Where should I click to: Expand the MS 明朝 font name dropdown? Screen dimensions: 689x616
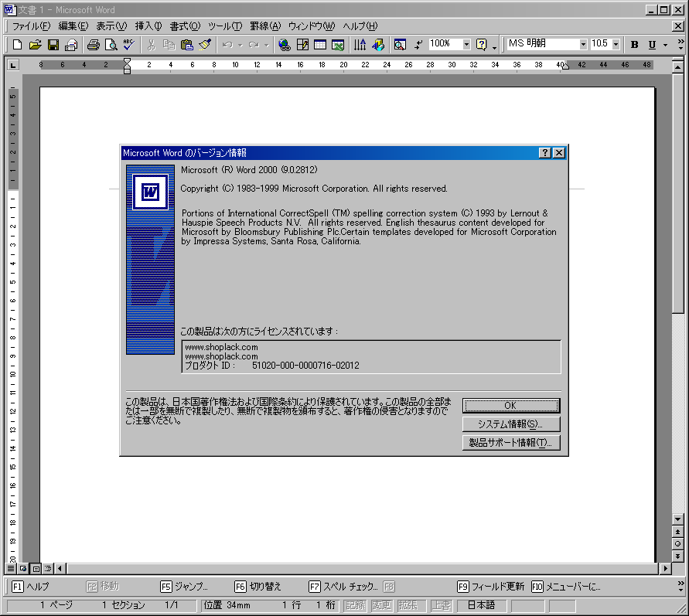pos(583,45)
